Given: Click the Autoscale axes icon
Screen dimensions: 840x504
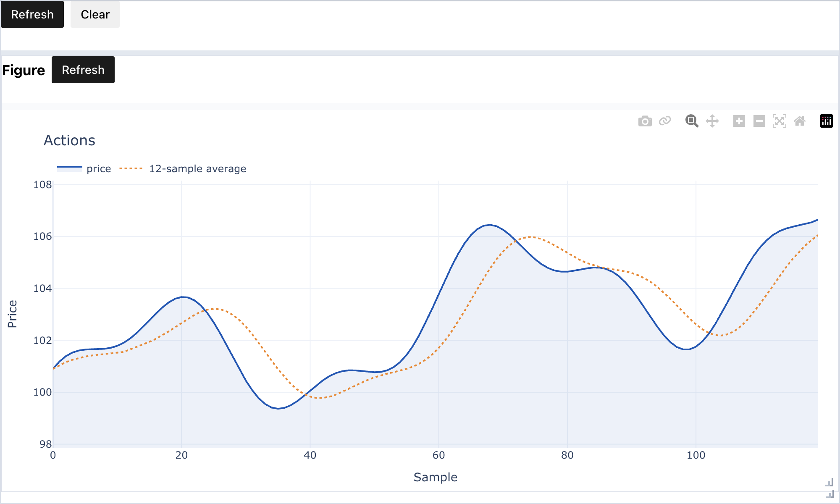Looking at the screenshot, I should tap(780, 121).
